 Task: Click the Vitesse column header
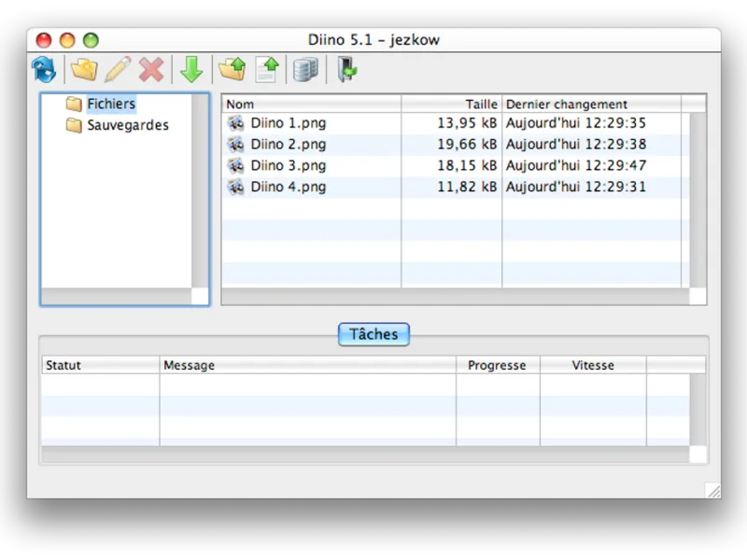coord(593,365)
